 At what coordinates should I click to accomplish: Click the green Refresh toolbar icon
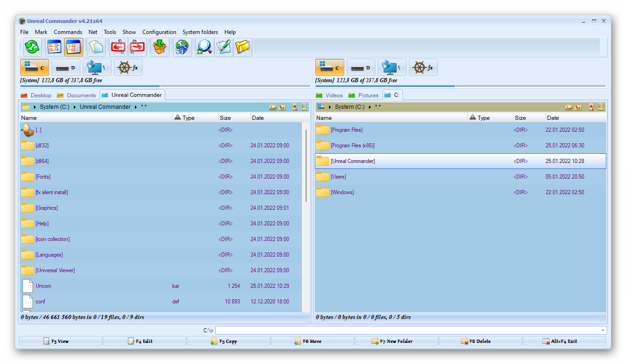(x=32, y=47)
